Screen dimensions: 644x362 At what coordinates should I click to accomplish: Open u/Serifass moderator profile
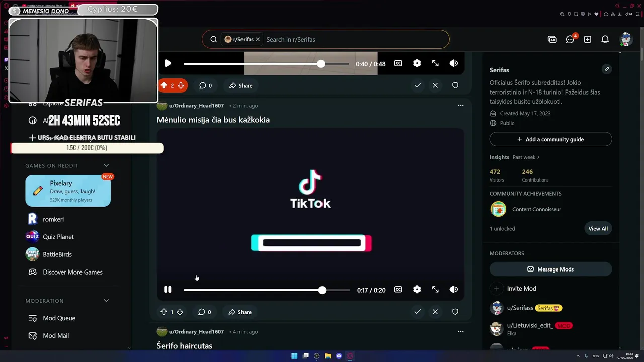[x=520, y=308]
